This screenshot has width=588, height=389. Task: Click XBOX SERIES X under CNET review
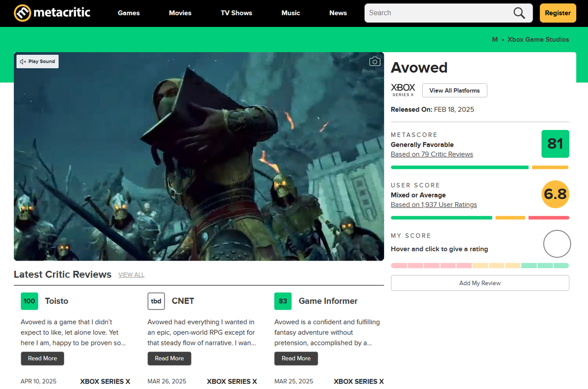click(232, 381)
